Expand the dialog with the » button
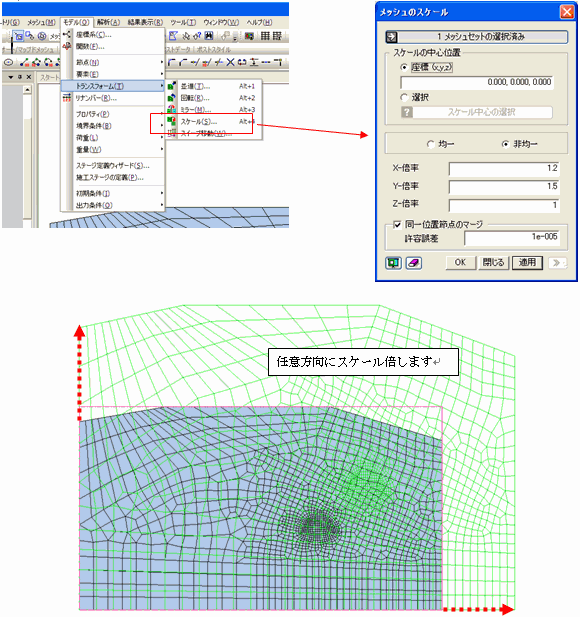The width and height of the screenshot is (580, 617). (558, 262)
